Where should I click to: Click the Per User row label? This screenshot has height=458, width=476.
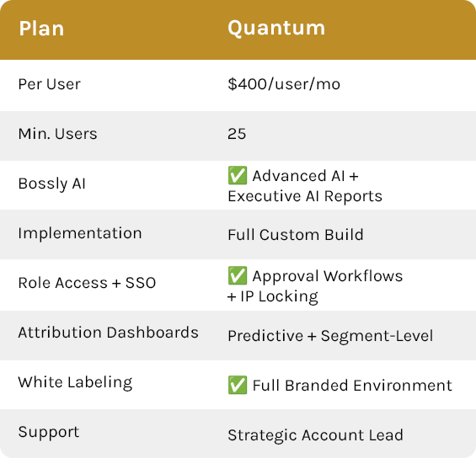click(50, 84)
